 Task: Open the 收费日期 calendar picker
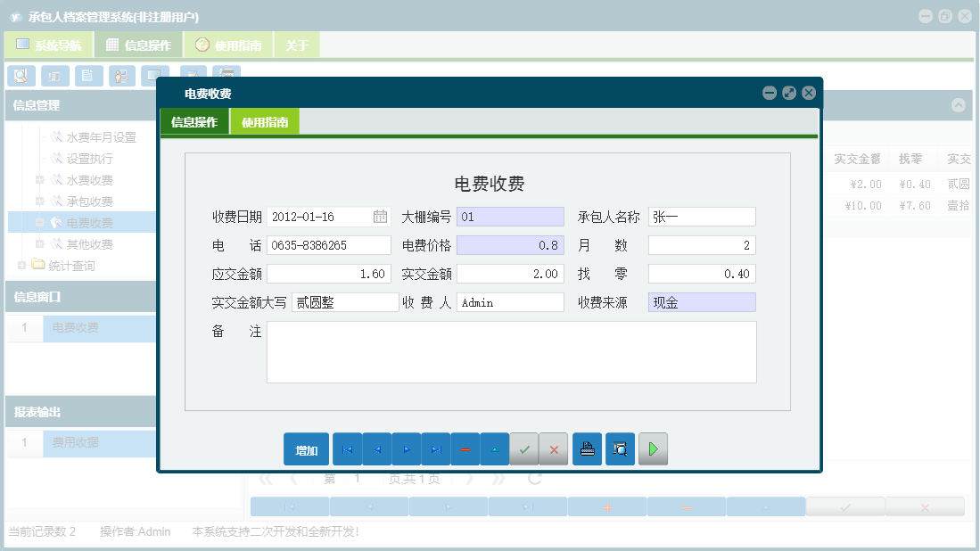[381, 216]
